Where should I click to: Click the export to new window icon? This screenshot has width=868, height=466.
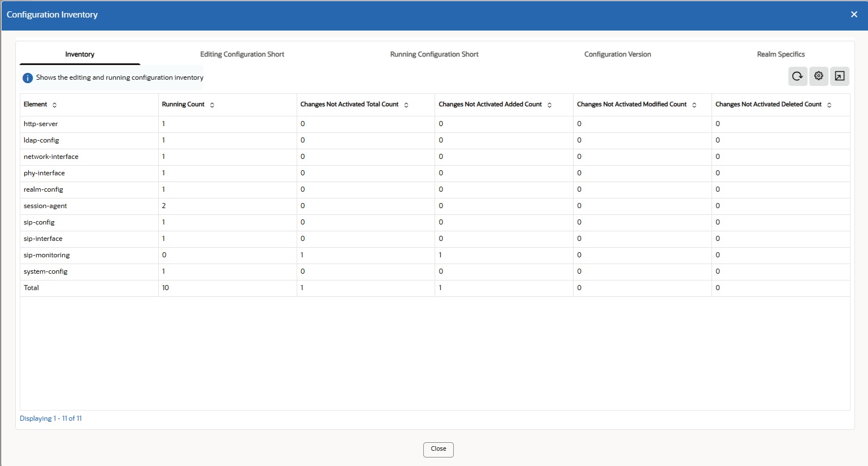(x=839, y=76)
